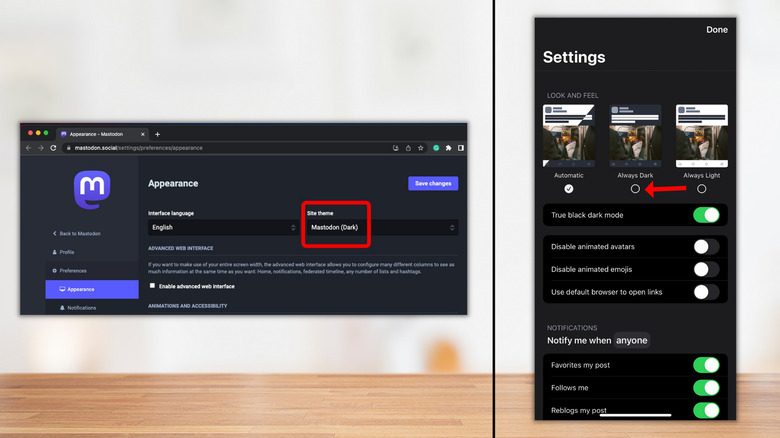
Task: Go back via Back to Mastodon link
Action: tap(77, 233)
